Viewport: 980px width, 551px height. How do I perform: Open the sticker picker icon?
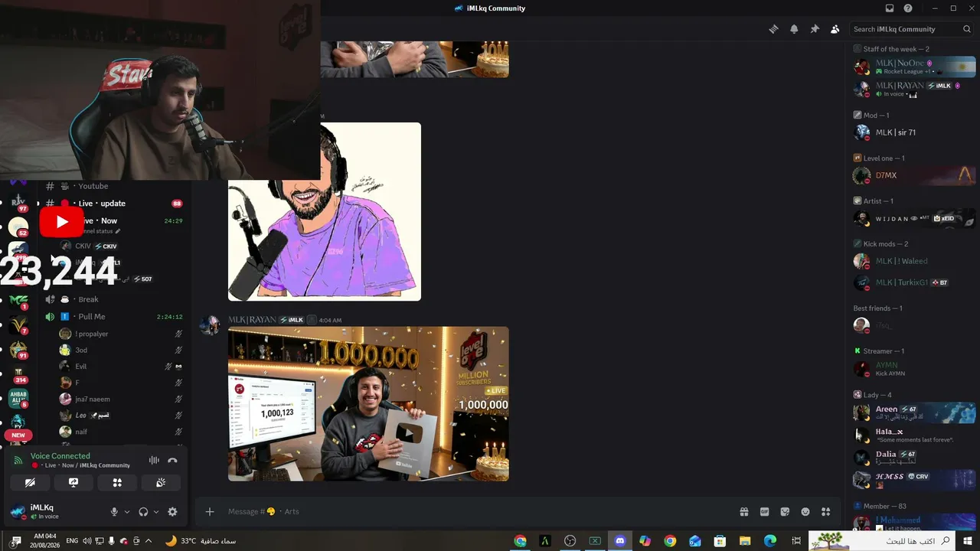(785, 512)
